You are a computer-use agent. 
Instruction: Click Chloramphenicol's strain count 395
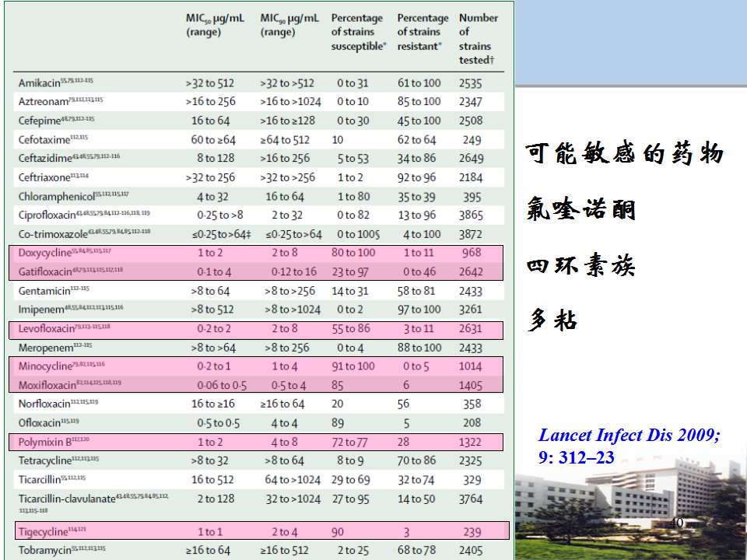(x=472, y=197)
